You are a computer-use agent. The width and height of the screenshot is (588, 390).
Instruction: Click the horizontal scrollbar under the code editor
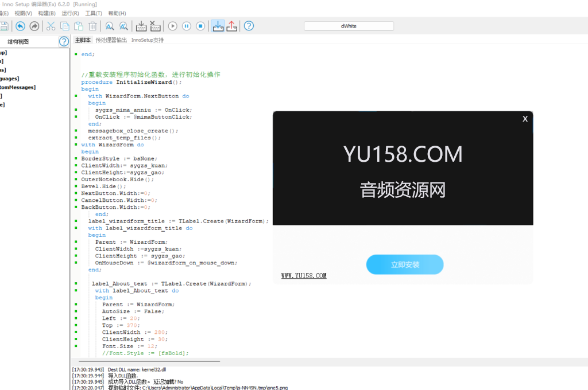click(150, 361)
